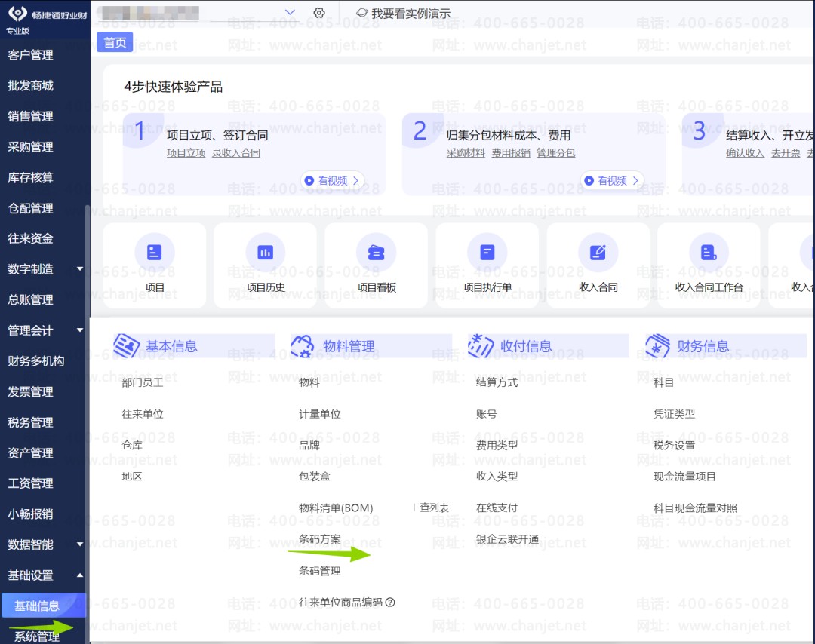Play the 看视频 button in step 1
The width and height of the screenshot is (815, 644).
pyautogui.click(x=333, y=181)
